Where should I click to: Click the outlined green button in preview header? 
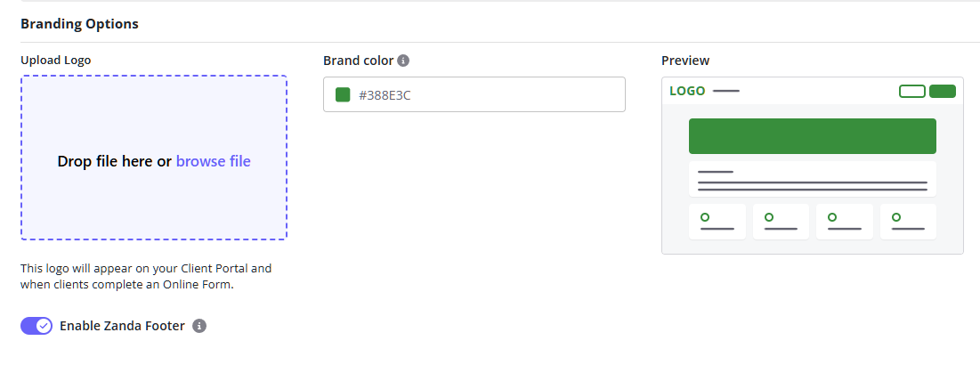pyautogui.click(x=912, y=91)
